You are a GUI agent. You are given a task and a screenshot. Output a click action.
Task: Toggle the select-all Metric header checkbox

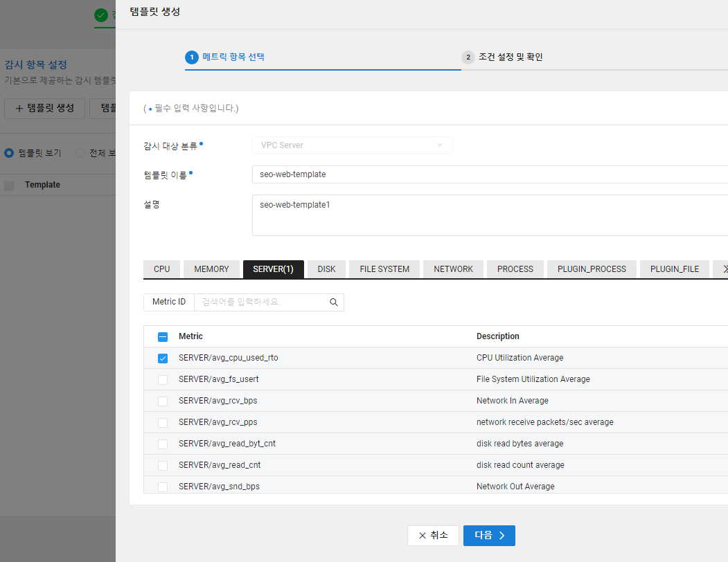tap(163, 337)
